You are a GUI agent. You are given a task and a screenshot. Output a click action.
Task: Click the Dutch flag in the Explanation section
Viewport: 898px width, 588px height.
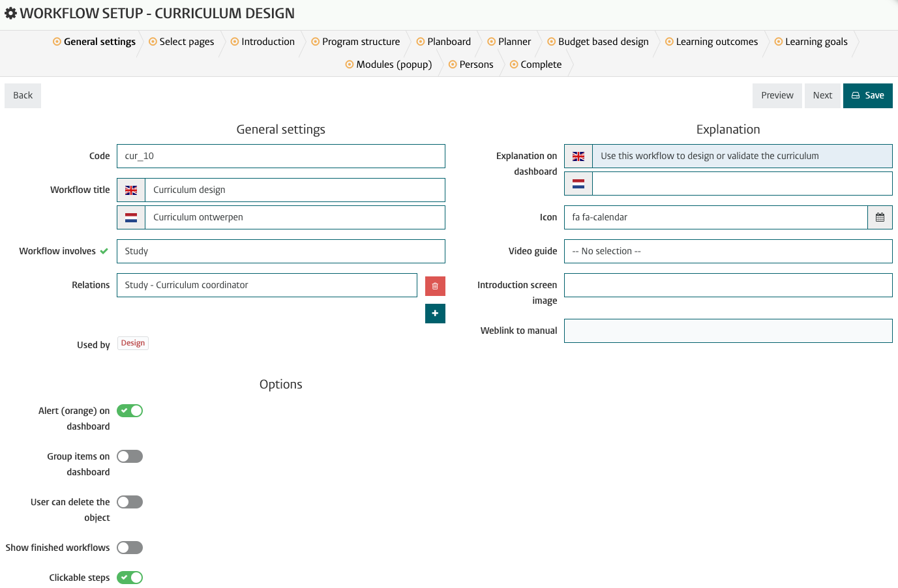tap(577, 183)
